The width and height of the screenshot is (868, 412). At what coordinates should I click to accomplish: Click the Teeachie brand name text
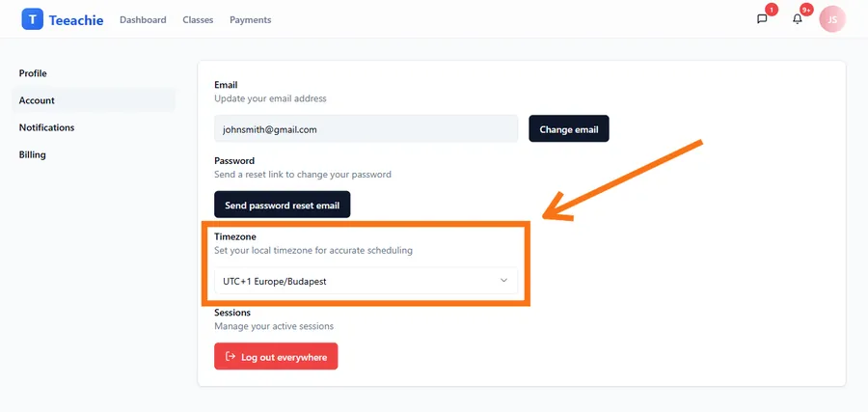pos(76,19)
